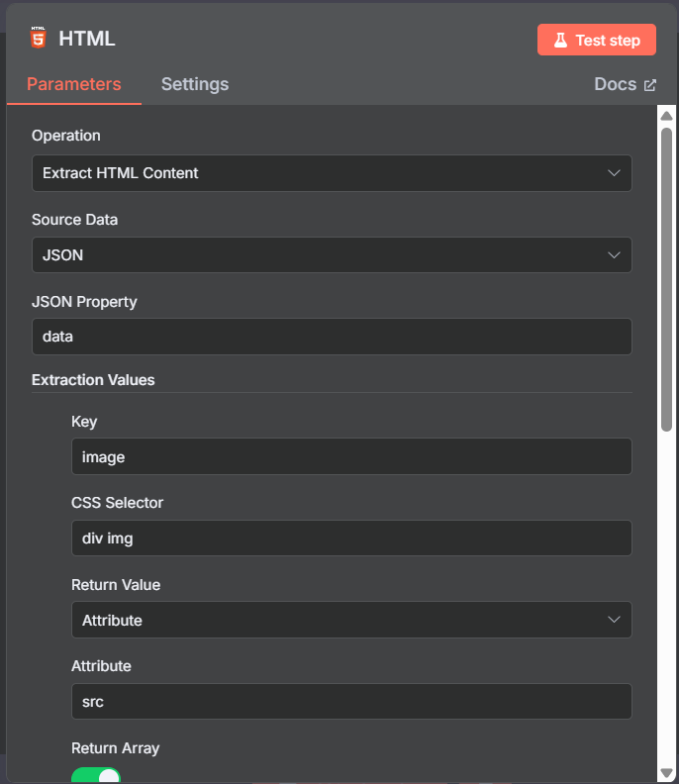Click the vertical scrollbar thumb
Screen dimensions: 679x784
pos(666,279)
